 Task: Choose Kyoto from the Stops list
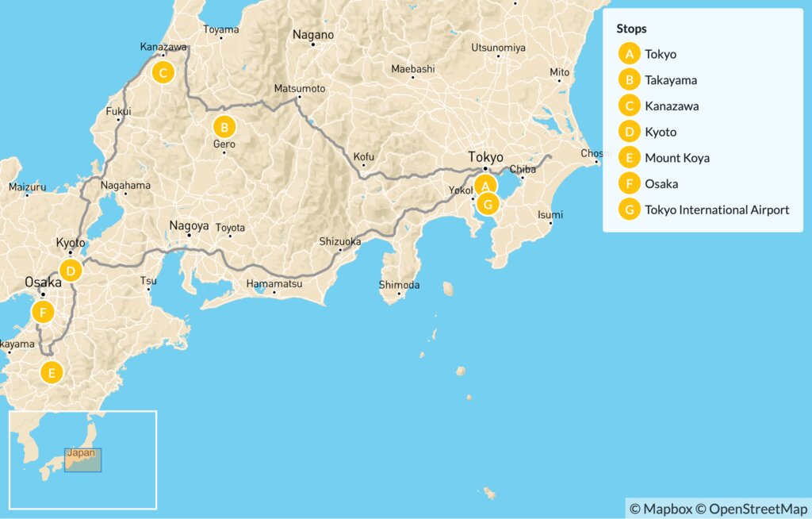pos(661,132)
